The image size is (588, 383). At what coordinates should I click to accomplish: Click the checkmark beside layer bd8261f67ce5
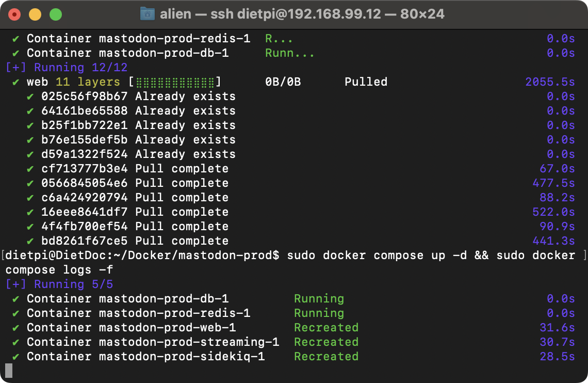tap(30, 241)
